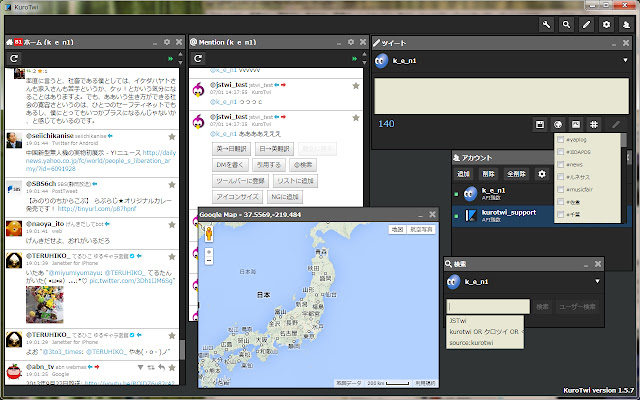Open the wrench tools icon in top toolbar

(x=547, y=24)
